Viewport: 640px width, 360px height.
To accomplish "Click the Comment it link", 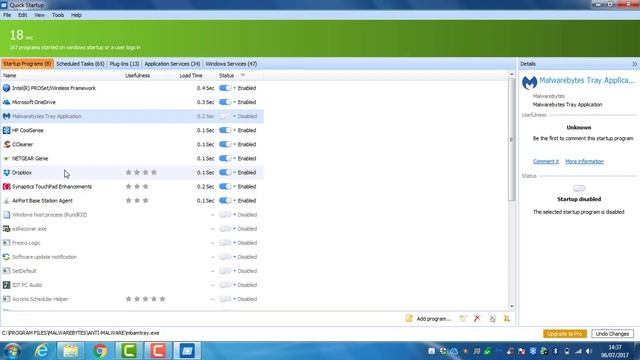I will pos(546,162).
